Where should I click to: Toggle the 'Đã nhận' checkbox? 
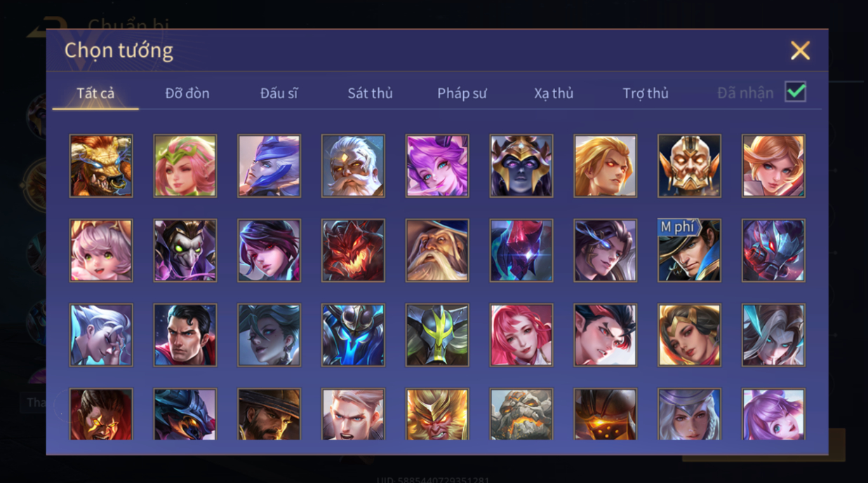(796, 92)
